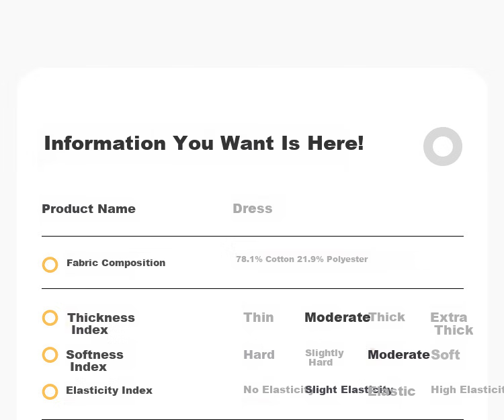Click the 'Softness Index' label

[x=95, y=361]
